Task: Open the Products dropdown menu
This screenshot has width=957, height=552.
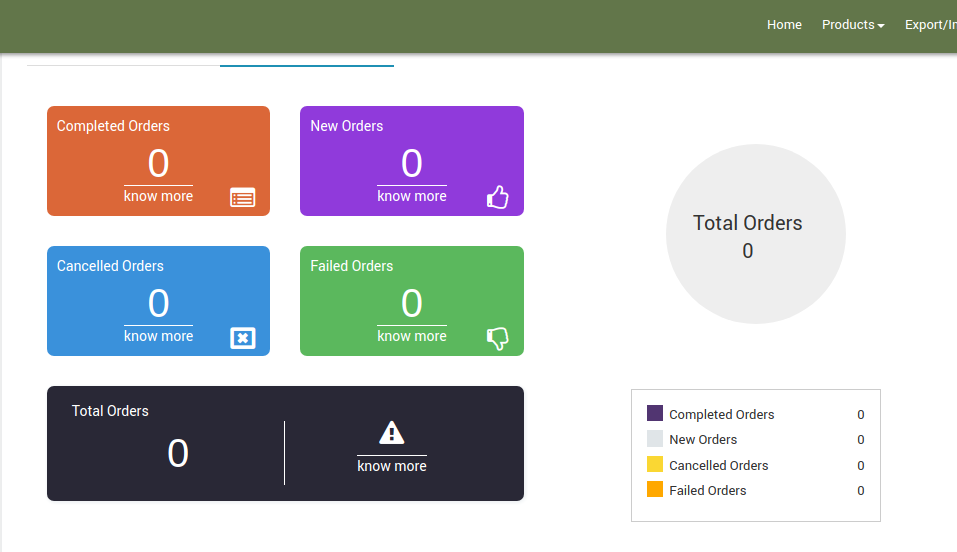Action: tap(852, 25)
